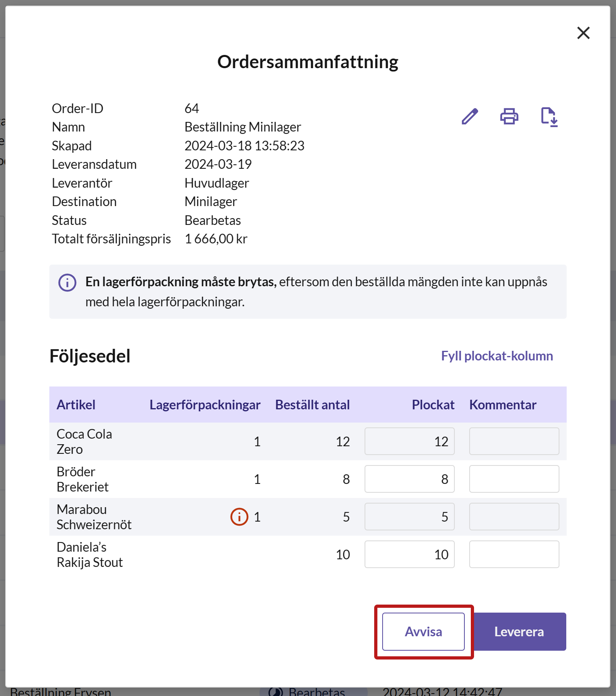Click warning icon beside Marabou Schweizernöt
The image size is (616, 696).
(239, 516)
